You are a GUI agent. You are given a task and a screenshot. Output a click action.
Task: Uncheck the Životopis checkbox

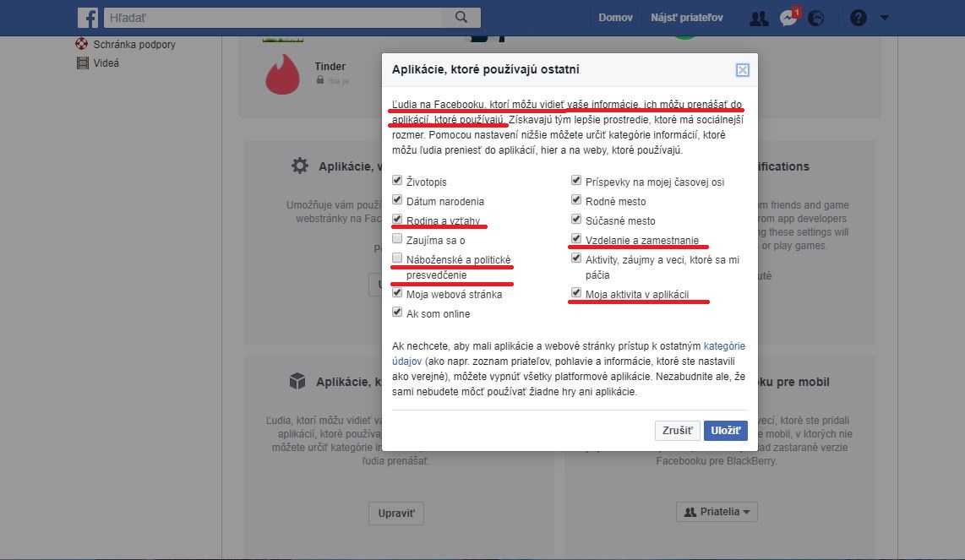point(398,181)
